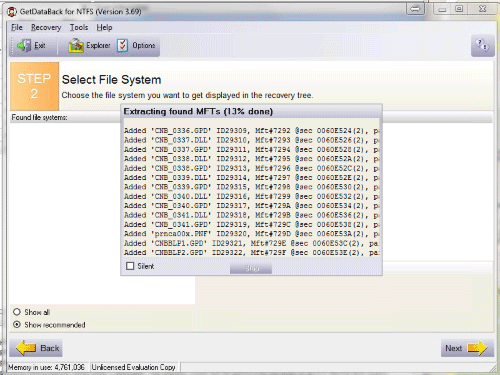Image resolution: width=500 pixels, height=375 pixels.
Task: Click the Back button
Action: pos(37,348)
